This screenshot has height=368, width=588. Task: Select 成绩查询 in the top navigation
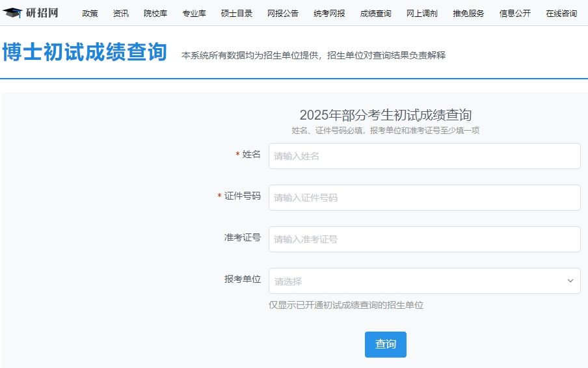pyautogui.click(x=376, y=14)
